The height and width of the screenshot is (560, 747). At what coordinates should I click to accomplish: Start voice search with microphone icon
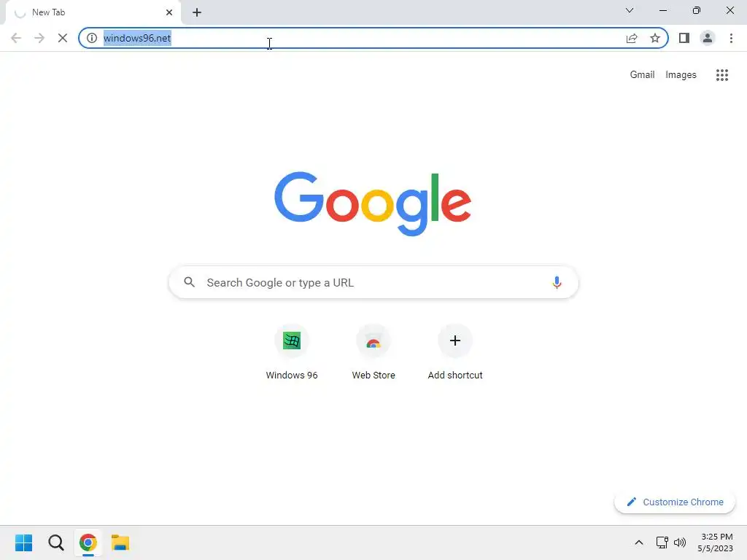tap(557, 282)
